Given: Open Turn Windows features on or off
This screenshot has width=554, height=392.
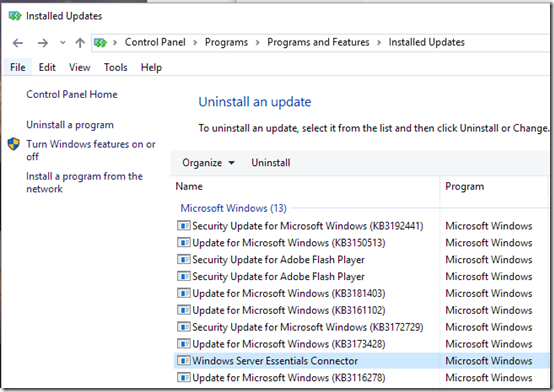Looking at the screenshot, I should [x=91, y=150].
